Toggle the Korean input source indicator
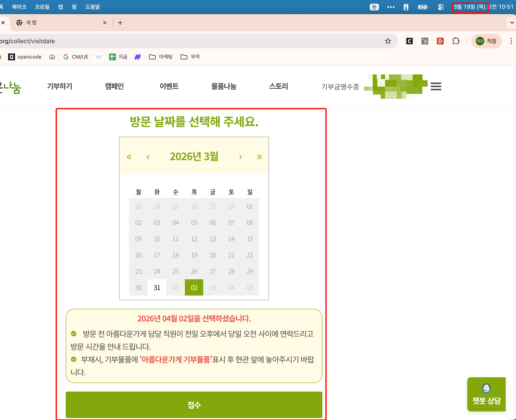Viewport: 516px width, 420px height. point(374,7)
